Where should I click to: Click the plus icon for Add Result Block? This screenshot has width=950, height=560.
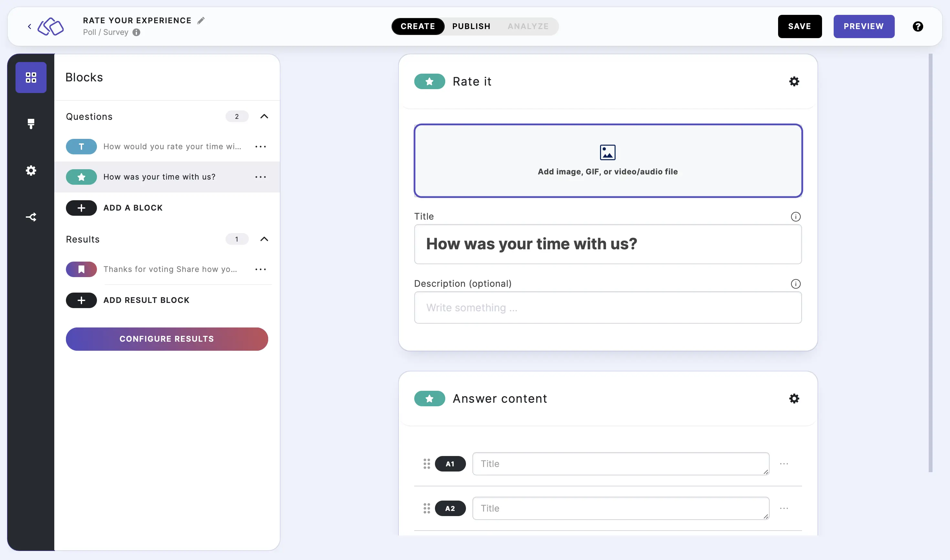point(81,300)
